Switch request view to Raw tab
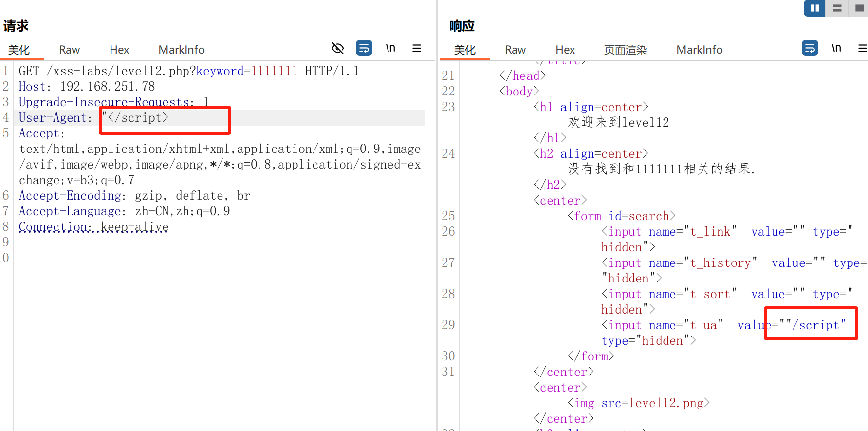 pos(70,50)
